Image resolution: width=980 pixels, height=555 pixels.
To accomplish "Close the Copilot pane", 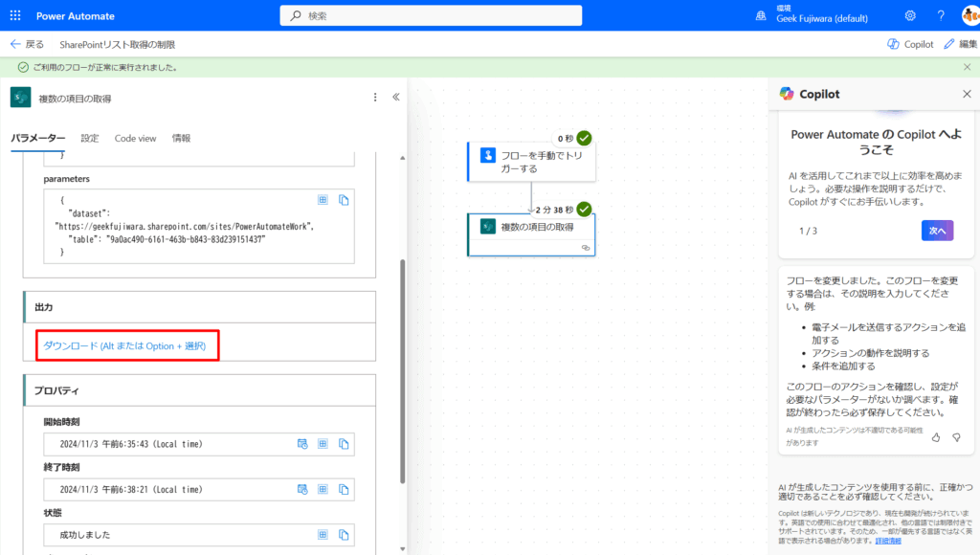I will [967, 94].
